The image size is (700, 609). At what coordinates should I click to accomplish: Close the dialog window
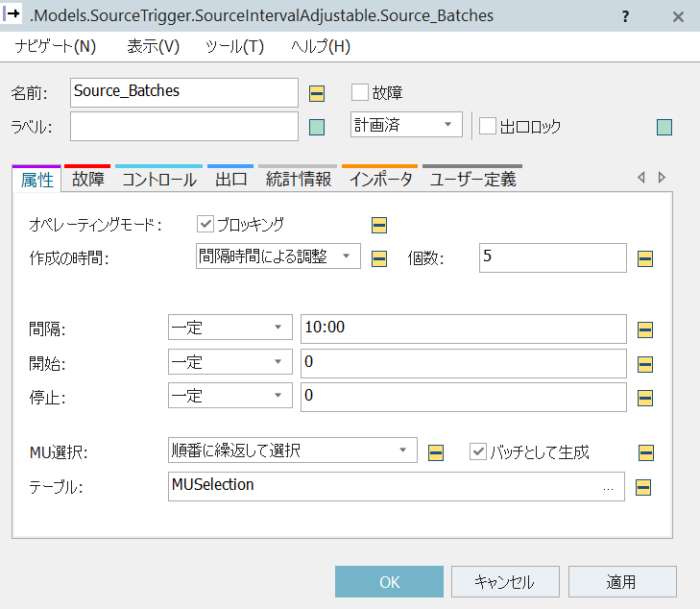click(x=678, y=17)
